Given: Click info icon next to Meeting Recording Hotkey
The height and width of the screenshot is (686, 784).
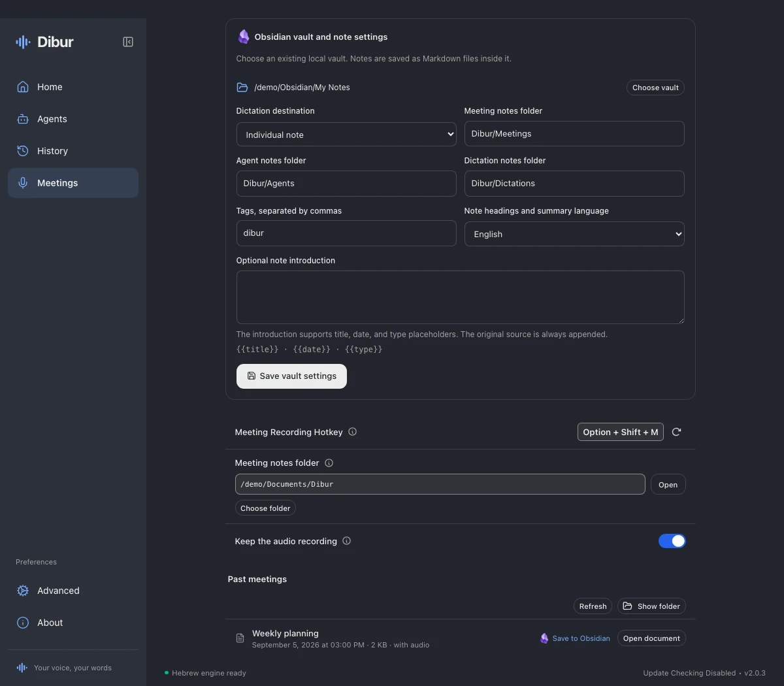Looking at the screenshot, I should (x=353, y=432).
